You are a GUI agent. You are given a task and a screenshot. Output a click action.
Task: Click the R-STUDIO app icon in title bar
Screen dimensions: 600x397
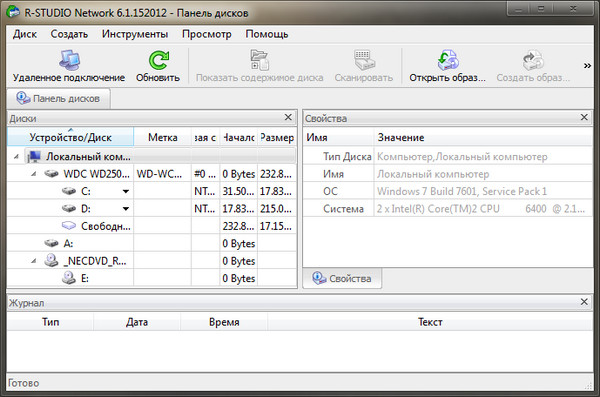coord(13,12)
